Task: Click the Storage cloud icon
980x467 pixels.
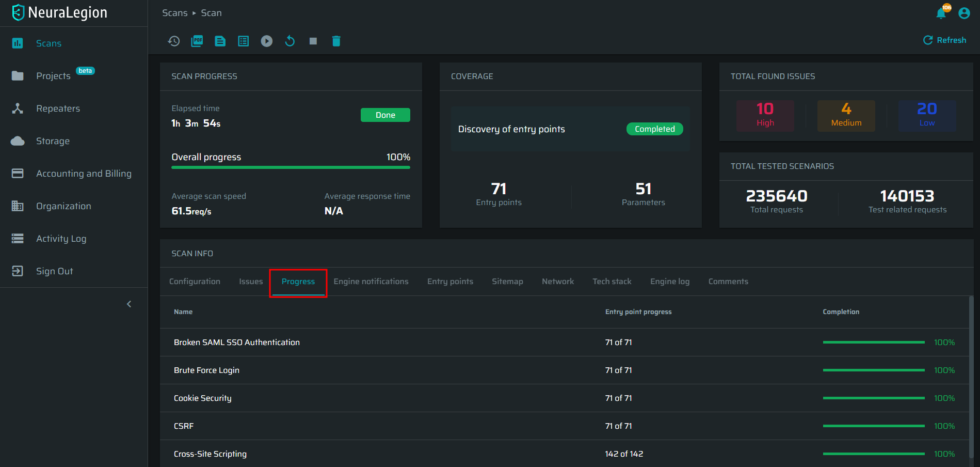Action: click(18, 141)
